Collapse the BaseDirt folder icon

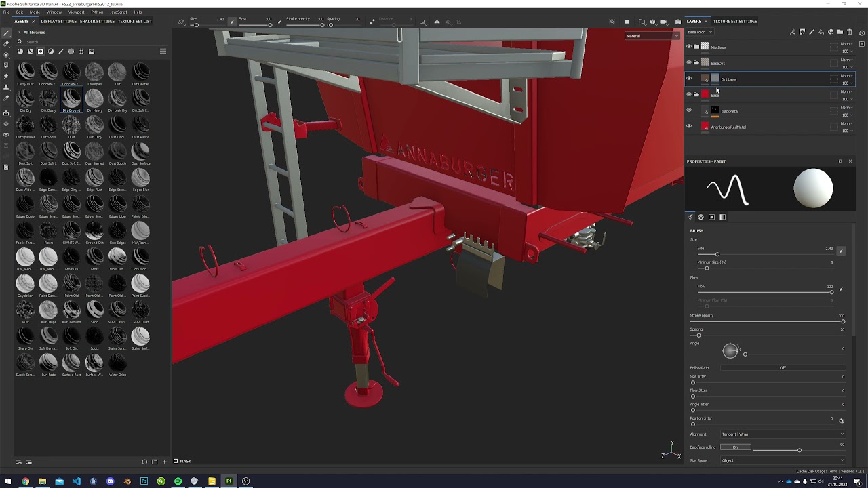[696, 62]
